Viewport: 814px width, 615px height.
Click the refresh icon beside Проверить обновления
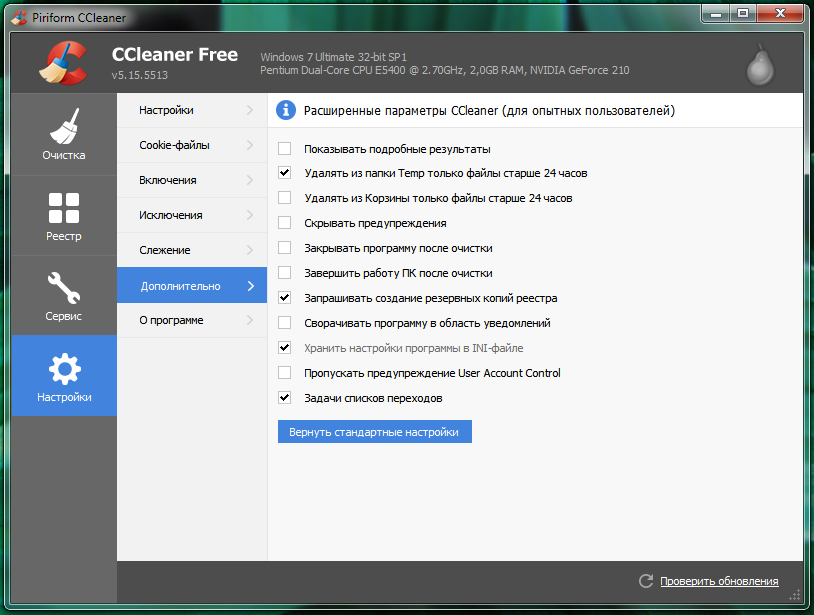click(x=646, y=581)
